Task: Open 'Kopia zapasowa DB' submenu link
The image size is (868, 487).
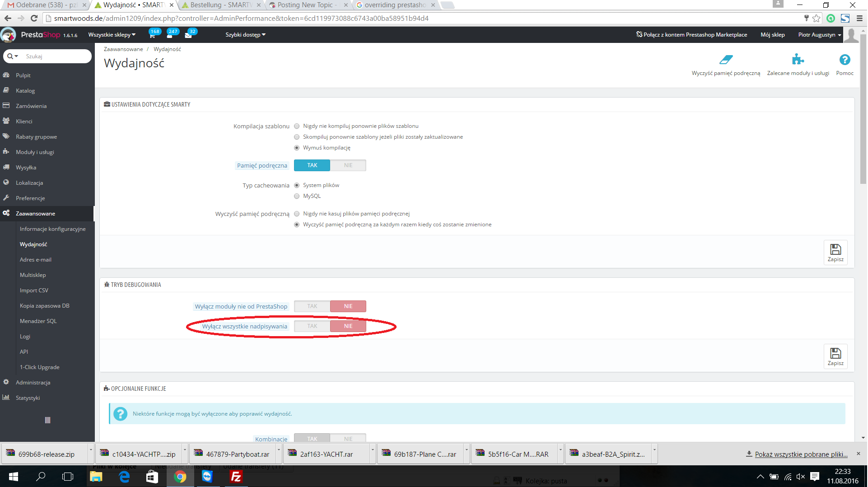Action: tap(45, 306)
